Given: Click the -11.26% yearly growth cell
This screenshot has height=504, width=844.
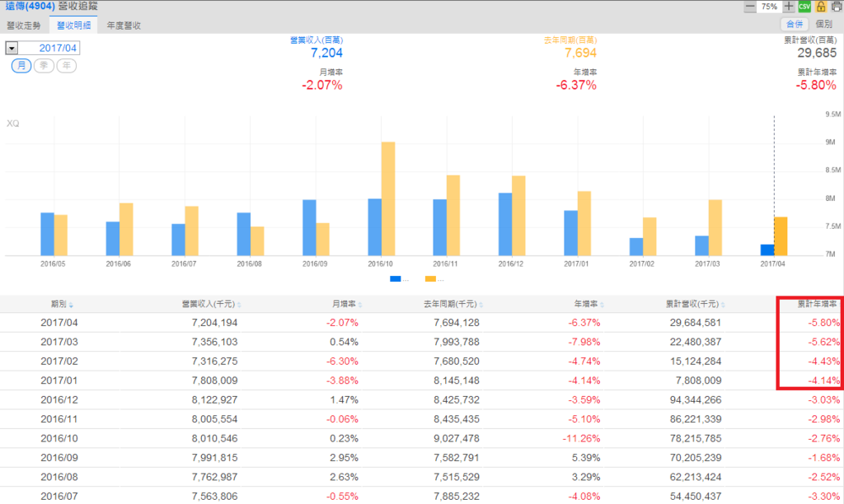Looking at the screenshot, I should pyautogui.click(x=582, y=438).
